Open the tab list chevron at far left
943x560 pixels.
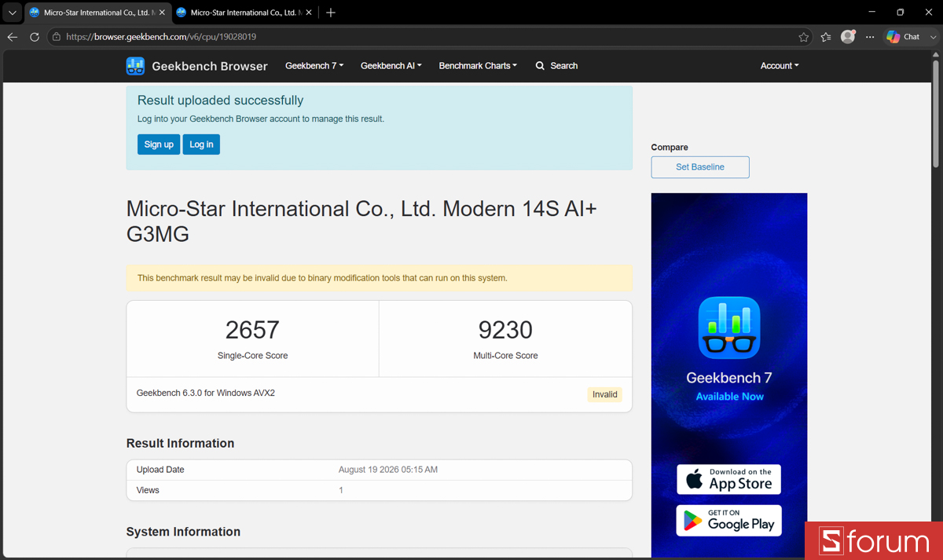coord(12,13)
